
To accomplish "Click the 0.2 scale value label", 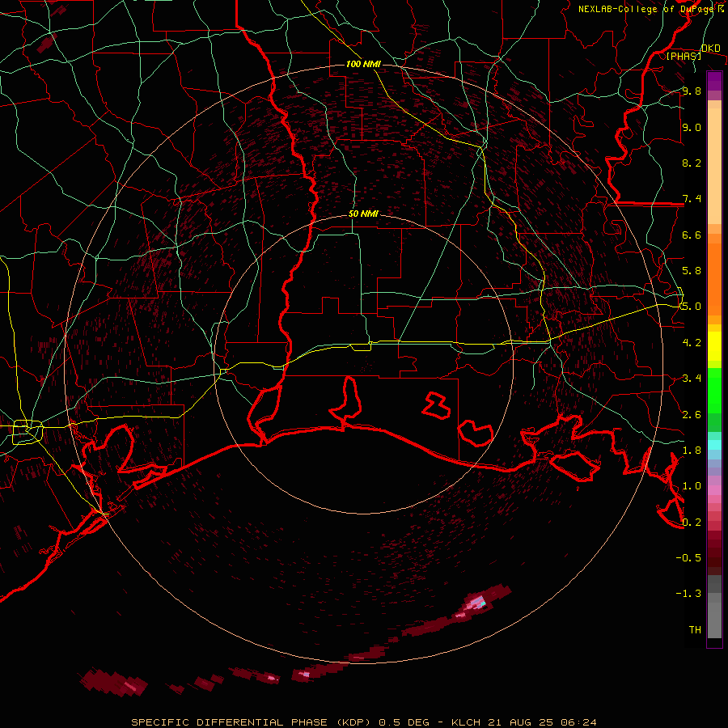I will point(692,523).
